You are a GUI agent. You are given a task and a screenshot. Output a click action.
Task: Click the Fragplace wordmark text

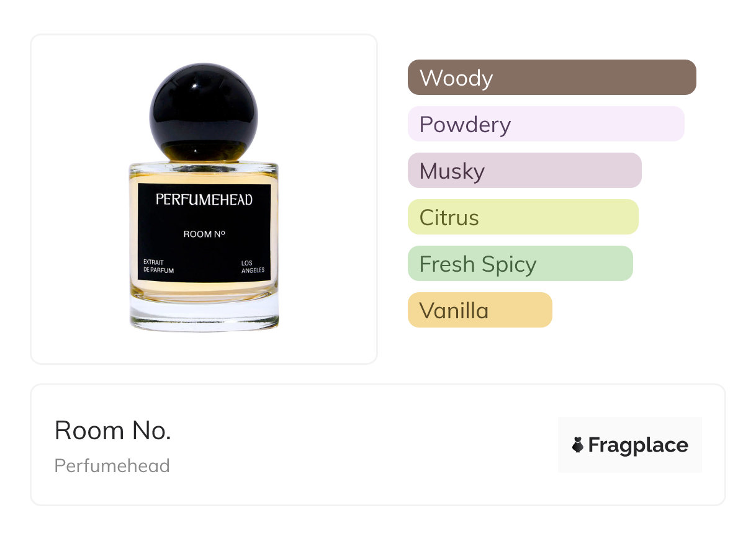click(639, 445)
